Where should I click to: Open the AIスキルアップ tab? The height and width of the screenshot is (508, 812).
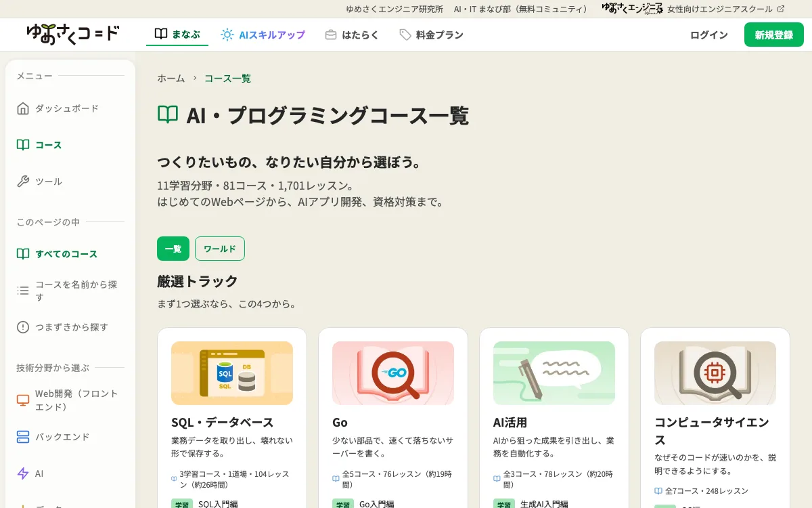click(263, 35)
